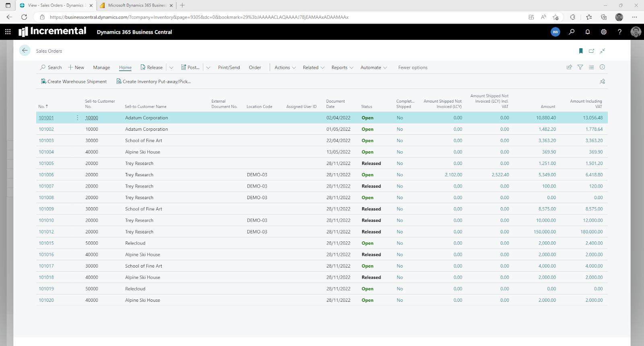Pin the action bar with the pin icon
This screenshot has height=346, width=644.
(602, 81)
